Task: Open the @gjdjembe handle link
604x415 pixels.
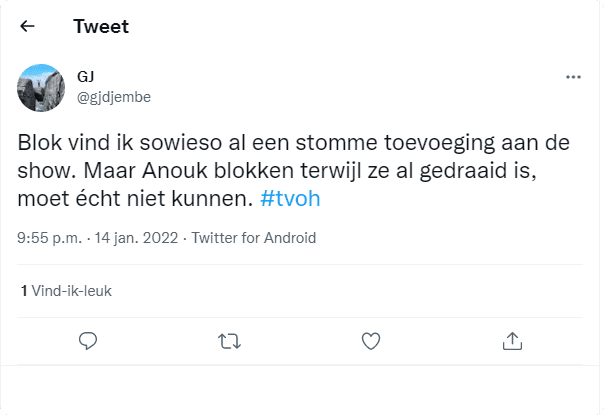Action: (x=113, y=96)
